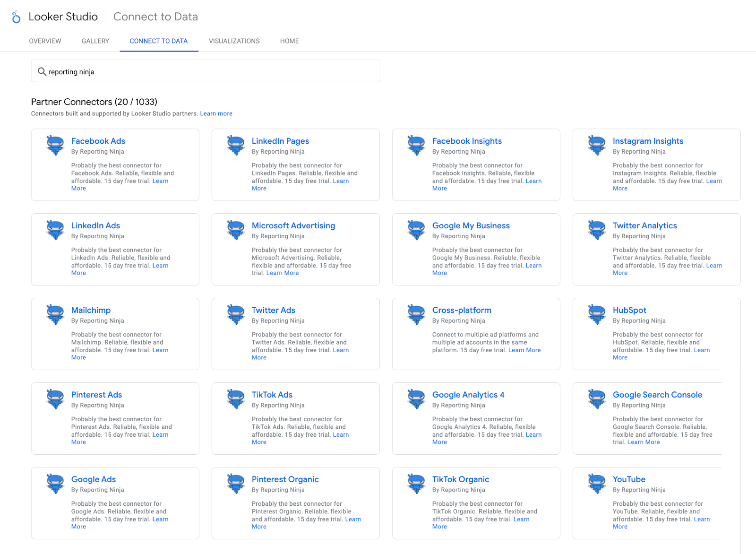Click the Partner Connectors (20 / 1033) heading
Screen dimensions: 756x554
click(x=94, y=102)
